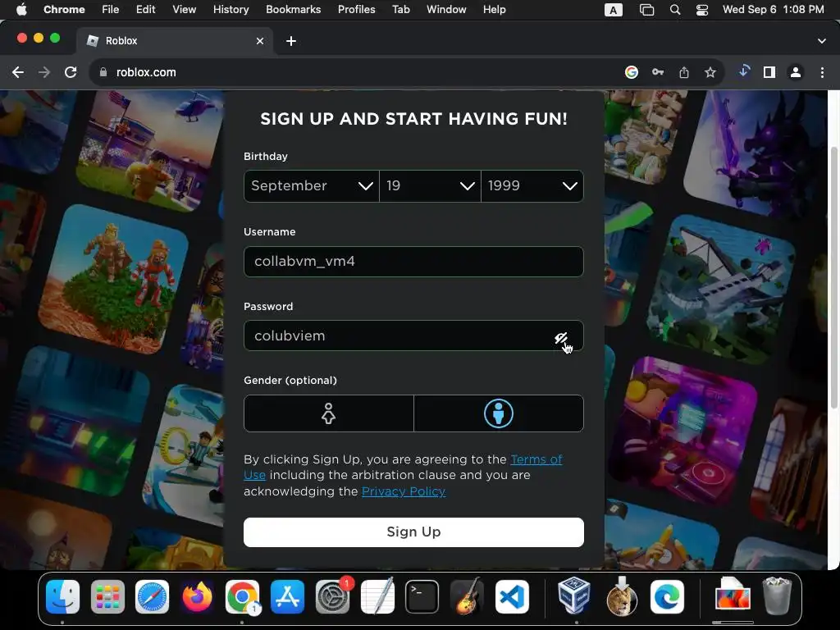Viewport: 840px width, 630px height.
Task: Open VirtualBox from the dock
Action: (x=573, y=596)
